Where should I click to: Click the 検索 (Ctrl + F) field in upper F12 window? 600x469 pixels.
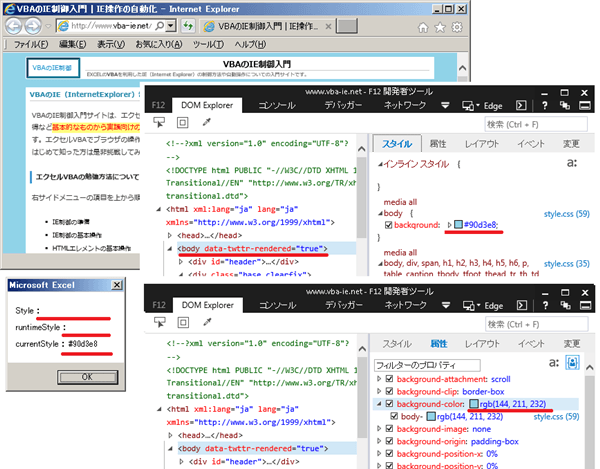coord(536,124)
